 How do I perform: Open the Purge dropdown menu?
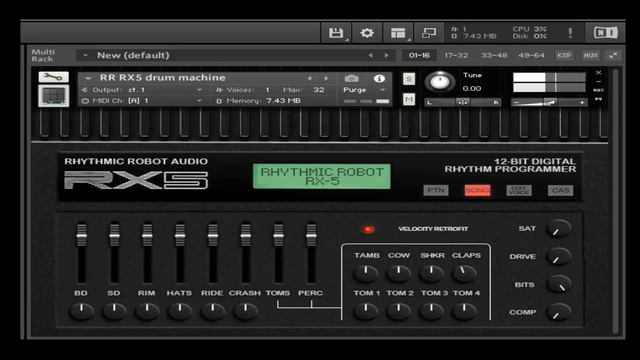[x=382, y=90]
